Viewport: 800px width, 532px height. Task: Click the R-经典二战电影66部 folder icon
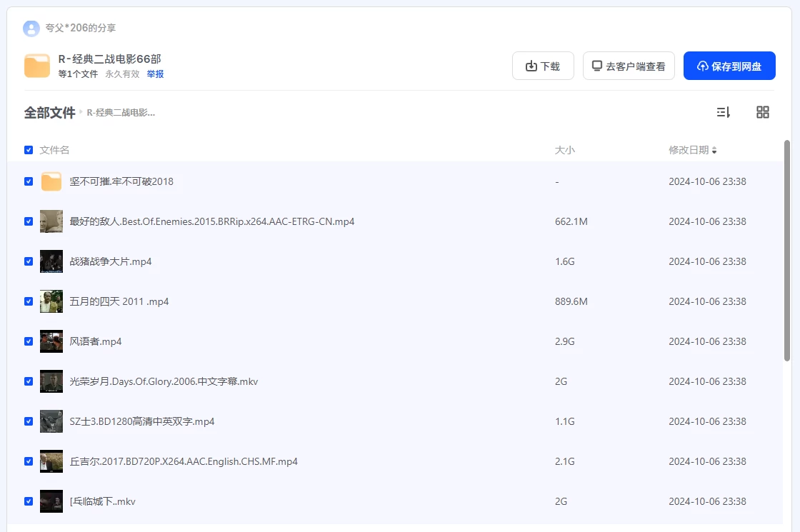pos(37,66)
